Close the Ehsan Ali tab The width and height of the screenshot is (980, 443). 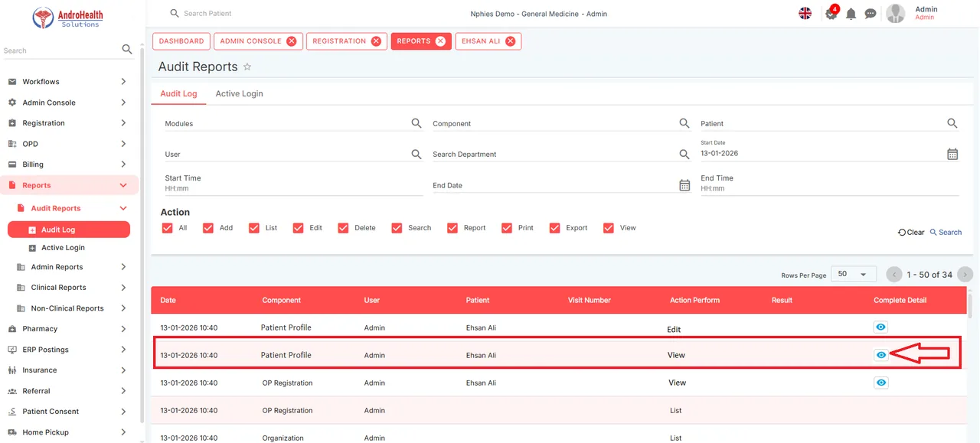pyautogui.click(x=510, y=41)
